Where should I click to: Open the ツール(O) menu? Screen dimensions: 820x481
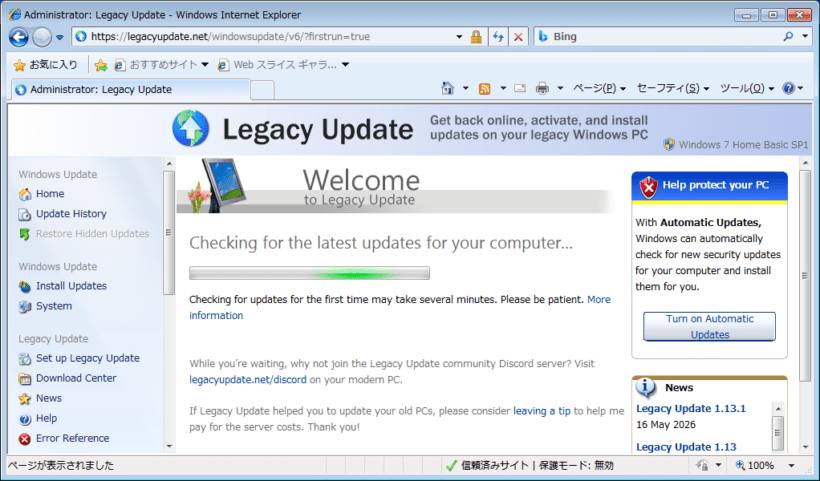[747, 88]
